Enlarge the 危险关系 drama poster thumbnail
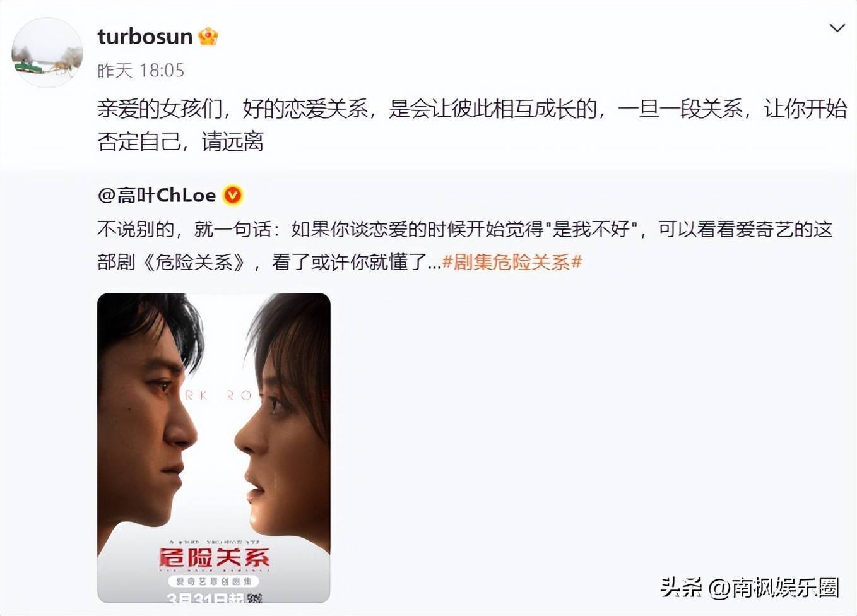The height and width of the screenshot is (616, 857). 214,447
